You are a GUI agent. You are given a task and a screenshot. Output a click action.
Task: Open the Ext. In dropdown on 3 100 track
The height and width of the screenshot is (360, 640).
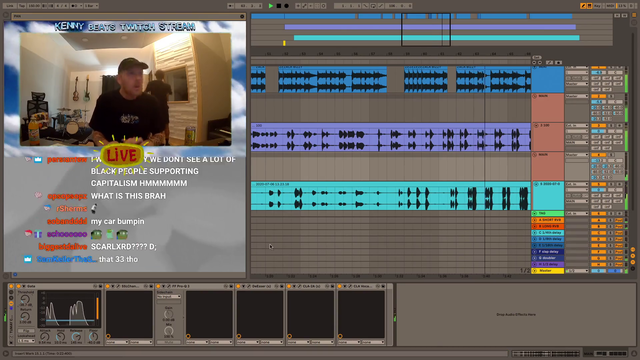[577, 126]
